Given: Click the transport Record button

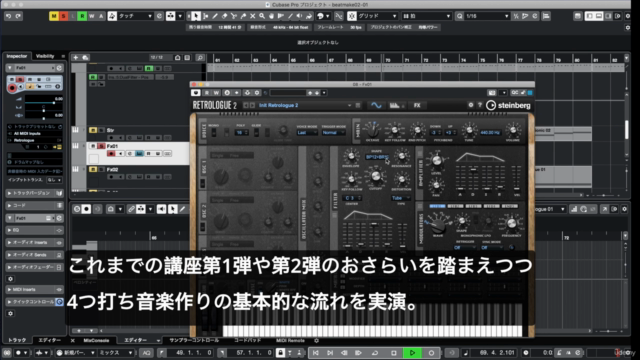Looking at the screenshot, I should (x=431, y=353).
